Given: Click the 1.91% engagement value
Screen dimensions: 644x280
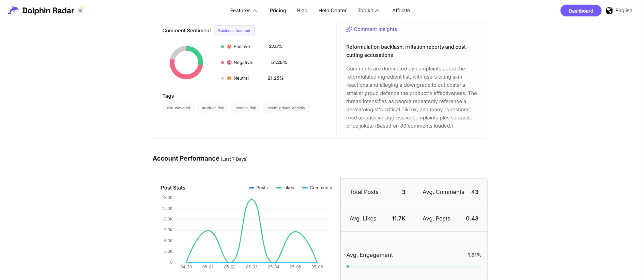Looking at the screenshot, I should pos(474,255).
